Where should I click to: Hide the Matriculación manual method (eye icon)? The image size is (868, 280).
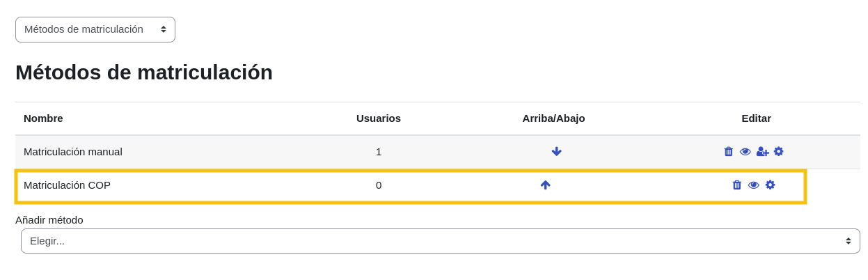tap(745, 152)
